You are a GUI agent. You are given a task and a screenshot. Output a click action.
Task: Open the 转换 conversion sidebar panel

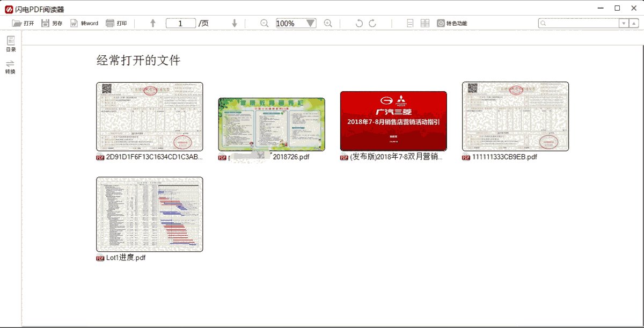pos(10,66)
